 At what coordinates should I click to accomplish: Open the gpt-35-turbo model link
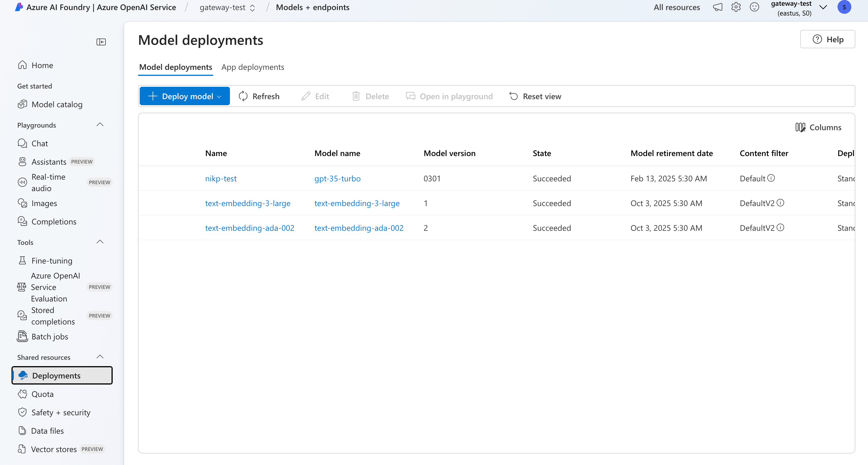click(337, 178)
